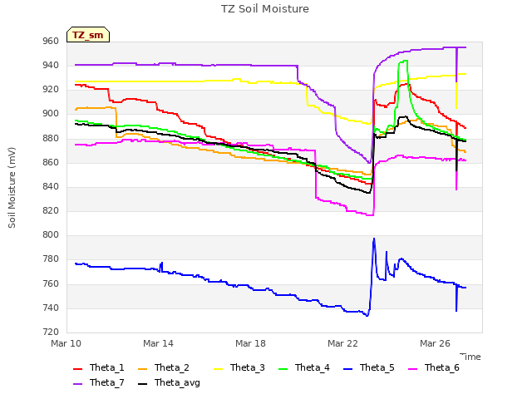Toggle Theta_2 series in legend
The height and width of the screenshot is (399, 532).
pyautogui.click(x=164, y=367)
